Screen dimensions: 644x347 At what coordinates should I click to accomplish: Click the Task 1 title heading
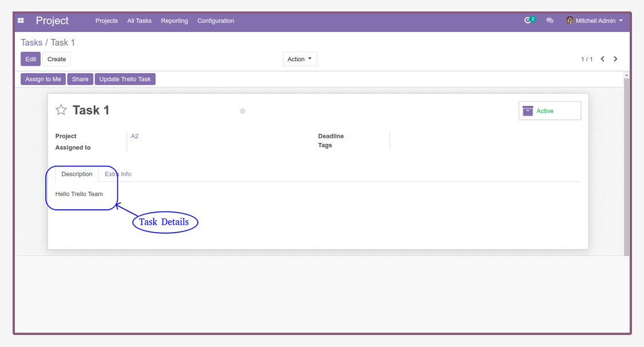tap(91, 110)
